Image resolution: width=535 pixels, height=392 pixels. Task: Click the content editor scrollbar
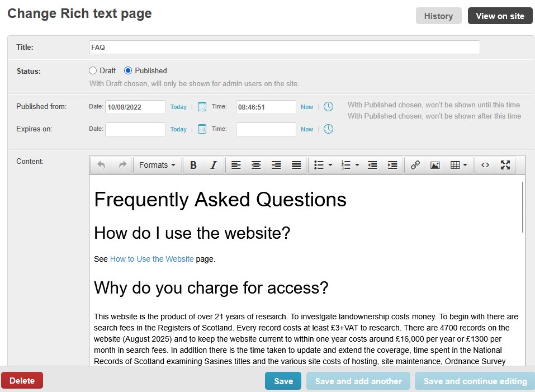tap(523, 207)
